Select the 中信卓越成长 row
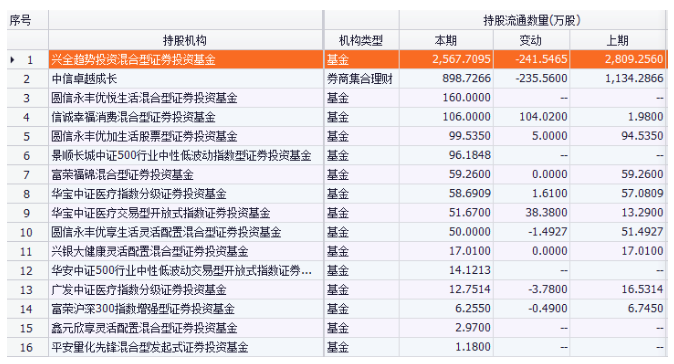 pos(337,79)
